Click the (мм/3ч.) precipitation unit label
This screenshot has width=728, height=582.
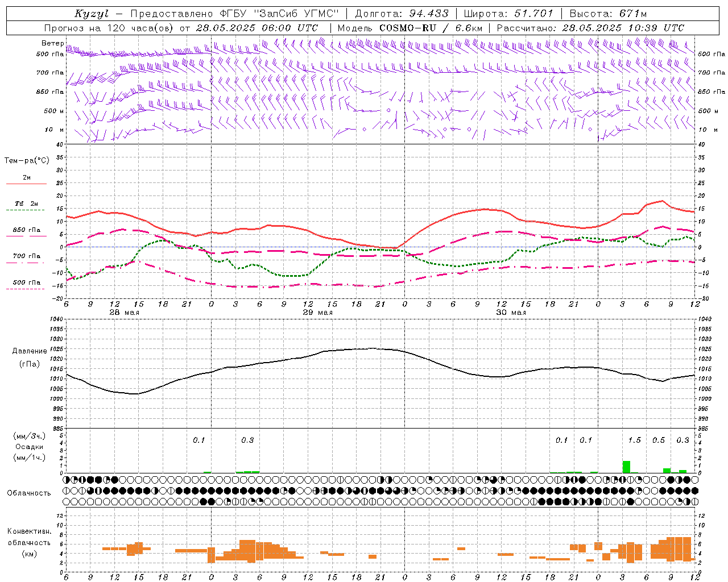click(30, 436)
